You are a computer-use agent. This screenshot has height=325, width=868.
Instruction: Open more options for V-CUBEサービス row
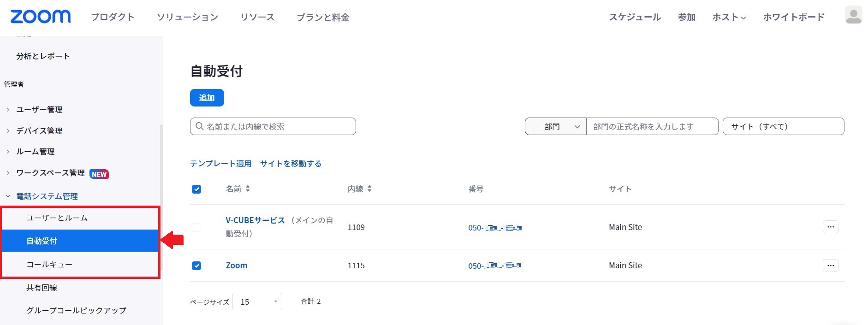(x=830, y=227)
